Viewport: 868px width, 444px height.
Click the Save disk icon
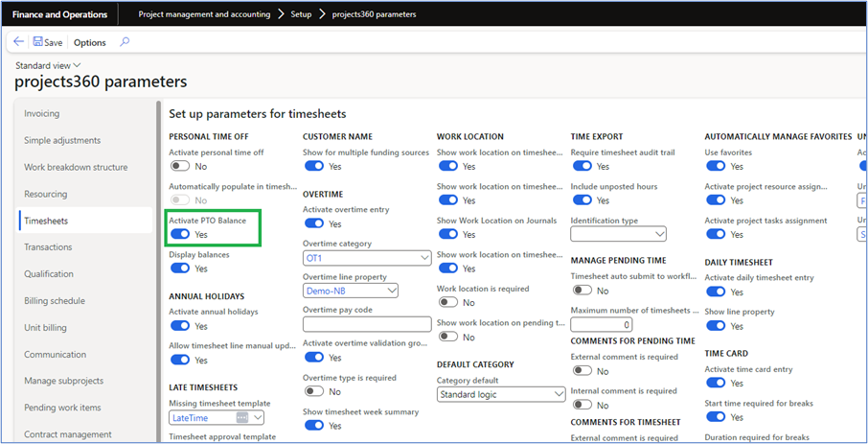(x=38, y=42)
